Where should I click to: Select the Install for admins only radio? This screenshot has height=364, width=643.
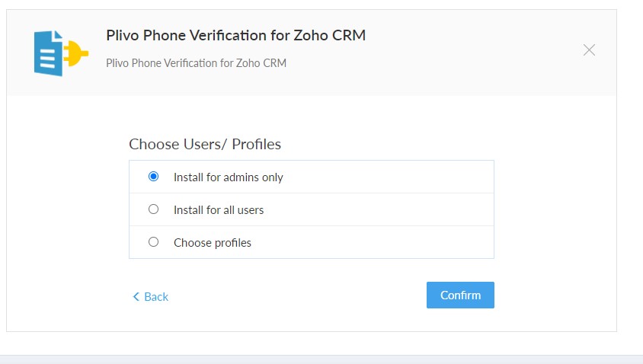tap(153, 176)
